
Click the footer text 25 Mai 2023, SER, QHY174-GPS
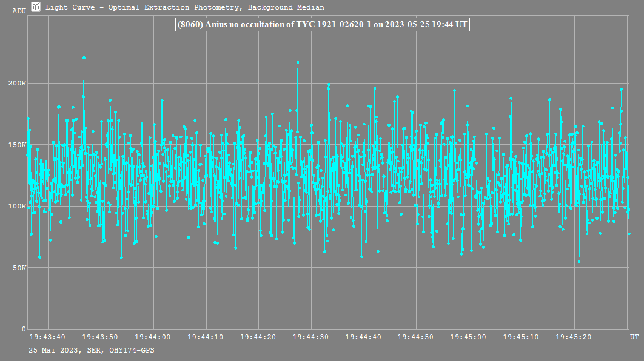[x=91, y=350]
